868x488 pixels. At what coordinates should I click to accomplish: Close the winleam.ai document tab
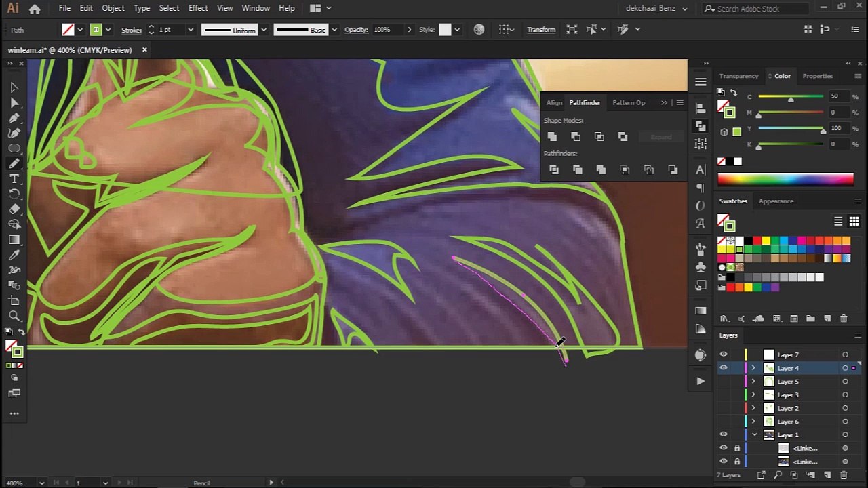point(144,50)
